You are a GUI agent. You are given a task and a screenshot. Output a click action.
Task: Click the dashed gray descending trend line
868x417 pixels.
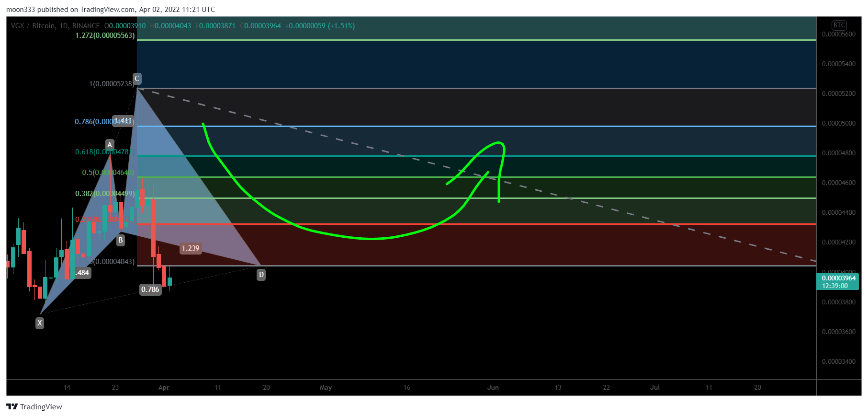pyautogui.click(x=476, y=175)
